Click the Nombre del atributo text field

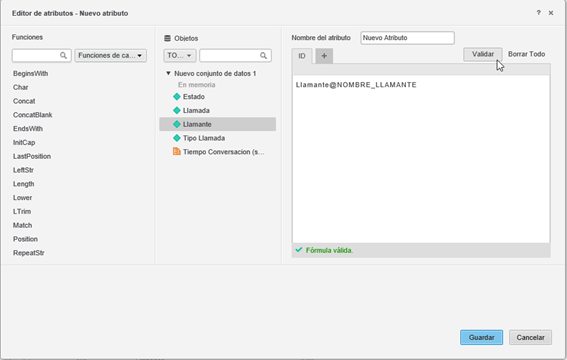[x=407, y=38]
